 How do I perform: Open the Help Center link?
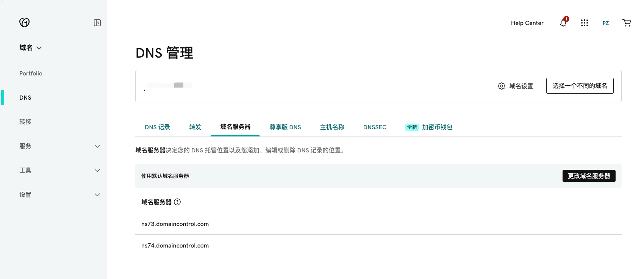(x=527, y=23)
